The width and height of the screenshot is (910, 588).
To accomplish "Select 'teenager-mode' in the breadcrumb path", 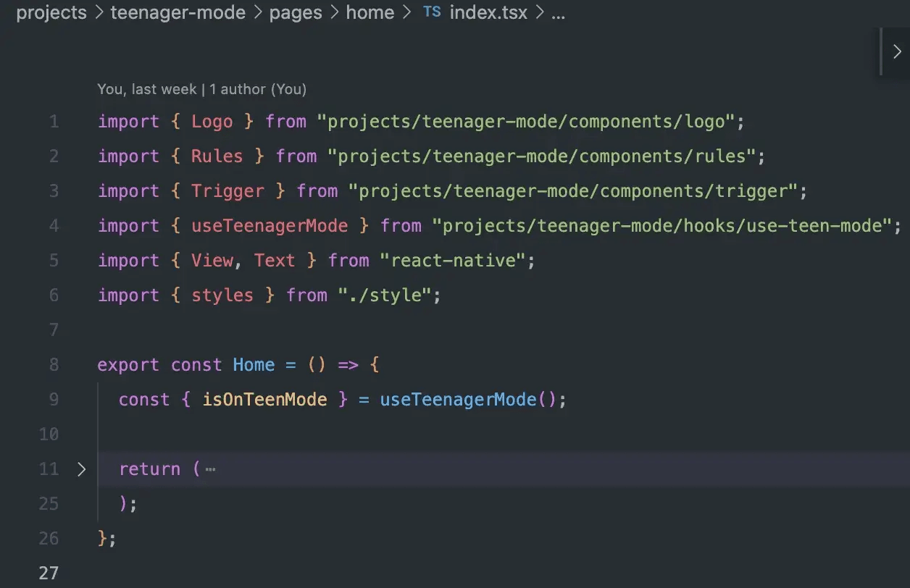I will 178,13.
